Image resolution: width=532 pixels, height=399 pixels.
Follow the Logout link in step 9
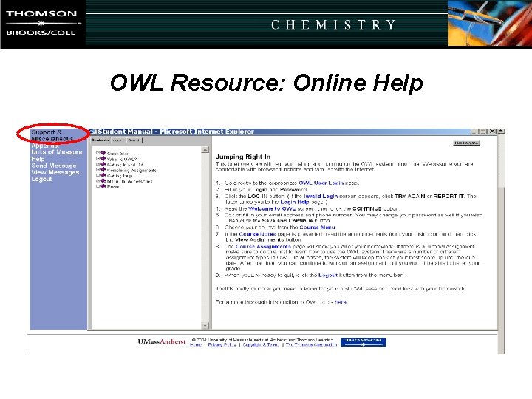pos(328,275)
